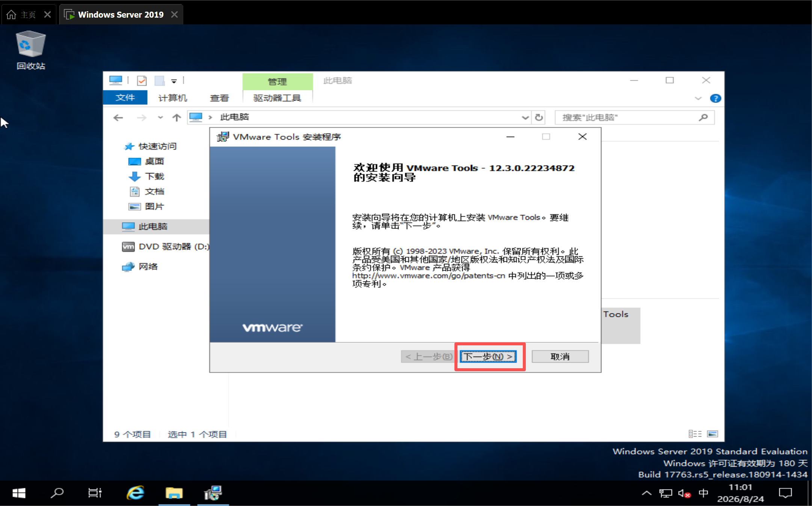The width and height of the screenshot is (812, 506).
Task: Open Explorer help via the blue question icon
Action: click(x=715, y=98)
